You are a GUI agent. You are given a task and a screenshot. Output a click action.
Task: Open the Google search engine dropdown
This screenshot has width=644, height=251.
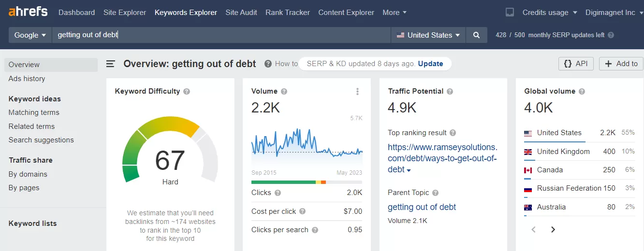pyautogui.click(x=30, y=35)
